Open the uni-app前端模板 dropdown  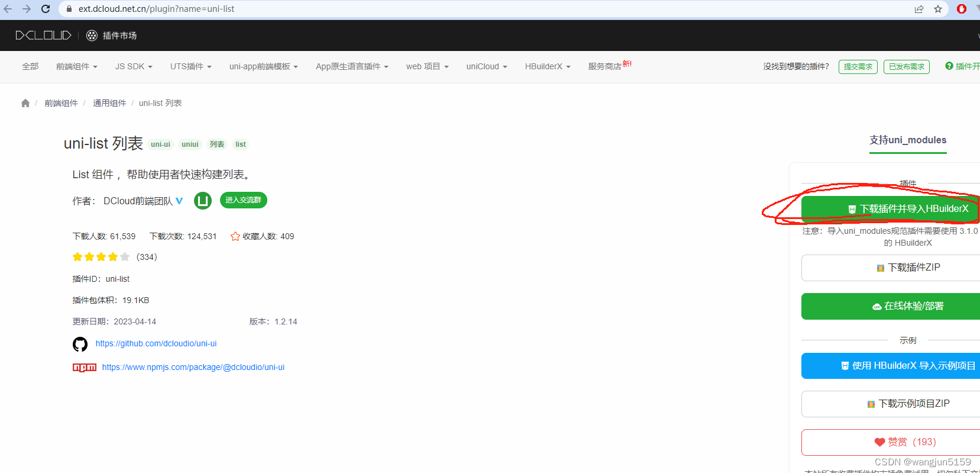[x=264, y=66]
